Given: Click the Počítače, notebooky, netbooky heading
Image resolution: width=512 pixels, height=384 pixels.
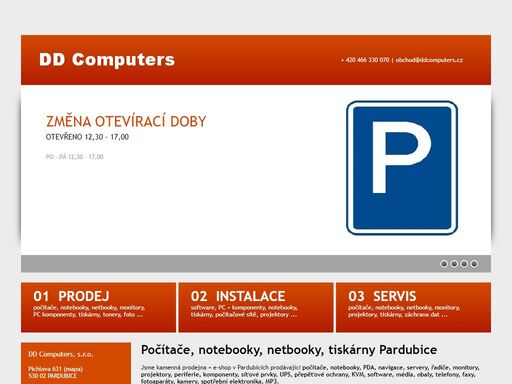Looking at the screenshot, I should [x=289, y=350].
